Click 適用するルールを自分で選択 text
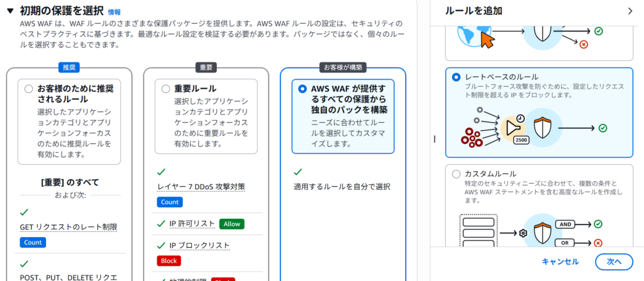Image resolution: width=644 pixels, height=281 pixels. [x=341, y=187]
